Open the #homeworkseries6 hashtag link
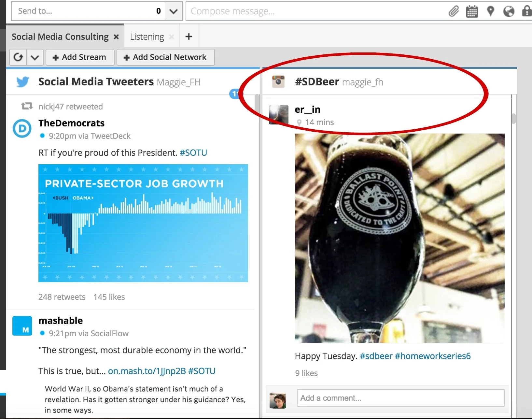The width and height of the screenshot is (532, 419). click(433, 356)
